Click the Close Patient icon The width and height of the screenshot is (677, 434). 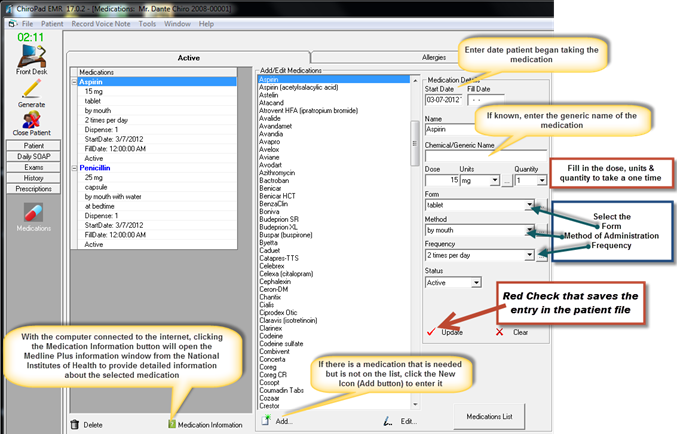[31, 119]
